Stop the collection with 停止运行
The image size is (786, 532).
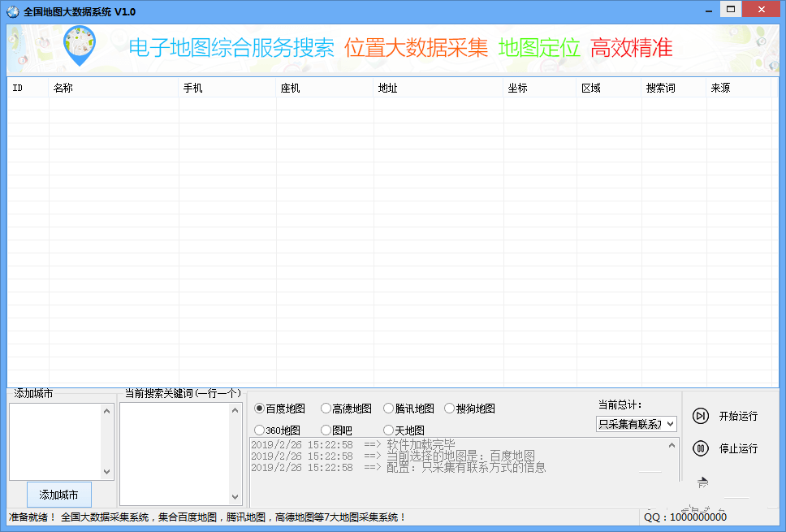click(738, 448)
